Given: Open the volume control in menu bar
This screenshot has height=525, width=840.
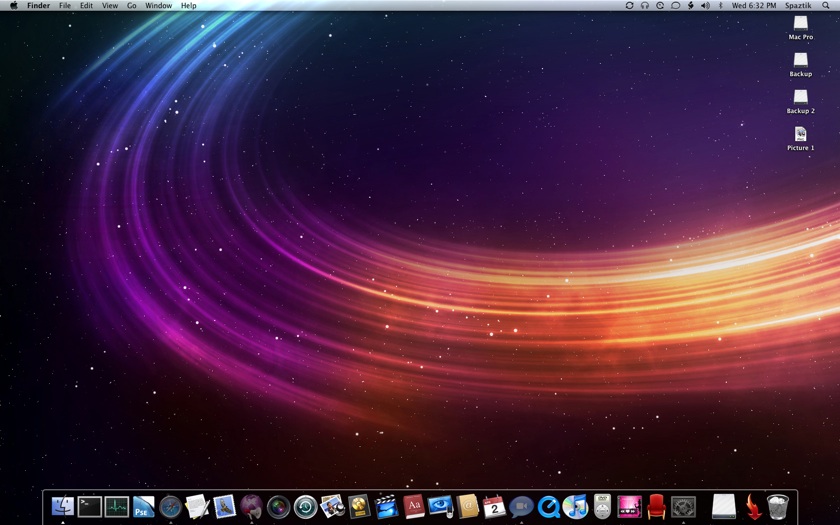Looking at the screenshot, I should point(705,6).
